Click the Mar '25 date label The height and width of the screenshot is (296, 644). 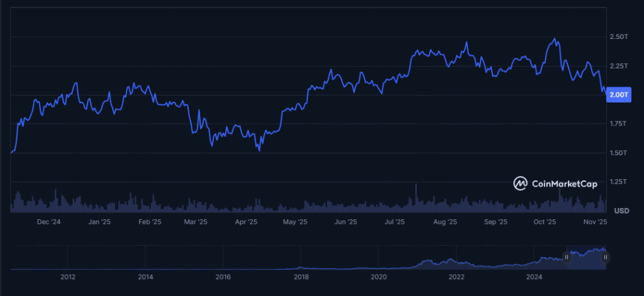196,222
